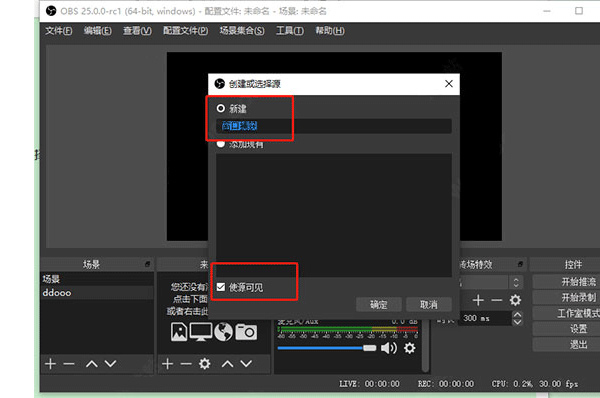The height and width of the screenshot is (398, 600).
Task: Confirm dialog with 确定 button
Action: point(378,305)
